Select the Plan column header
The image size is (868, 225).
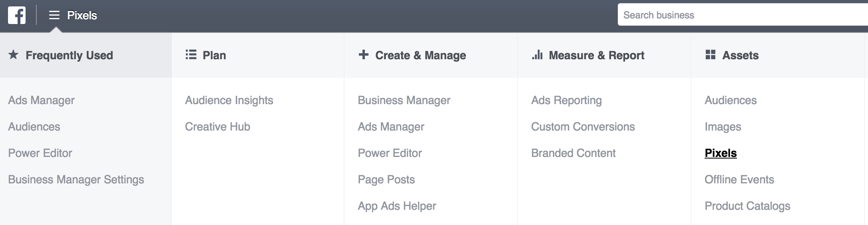[258, 55]
